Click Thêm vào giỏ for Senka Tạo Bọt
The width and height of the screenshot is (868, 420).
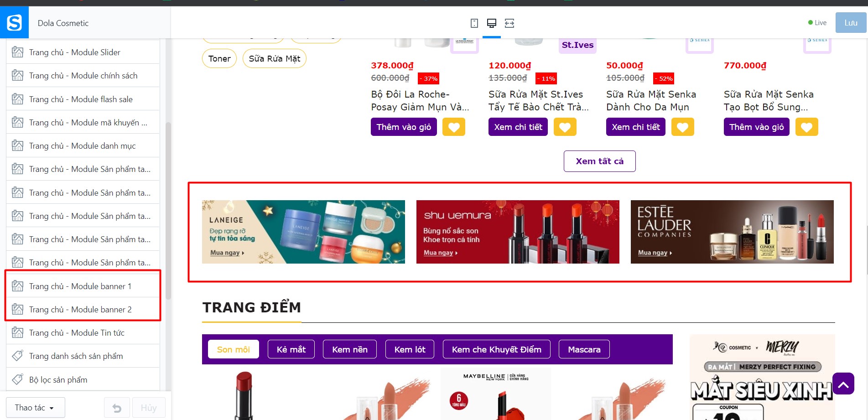[x=757, y=127]
